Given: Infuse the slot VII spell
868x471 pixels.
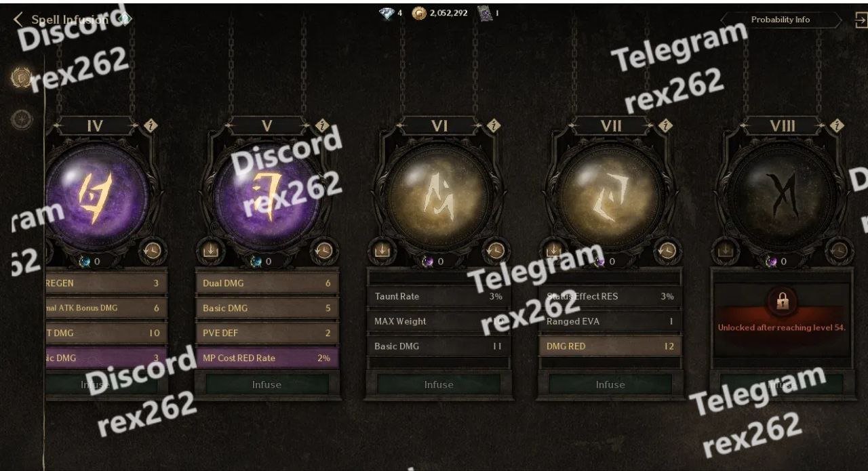Looking at the screenshot, I should pyautogui.click(x=610, y=384).
